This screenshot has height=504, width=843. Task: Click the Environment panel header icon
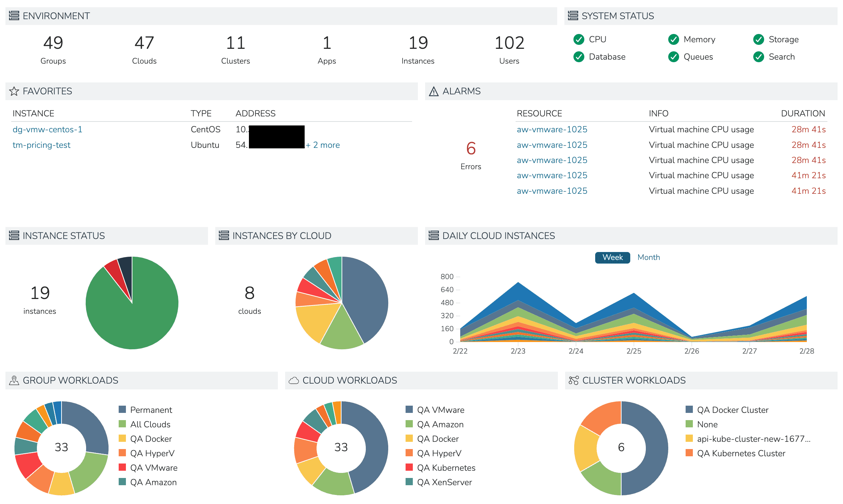[14, 16]
